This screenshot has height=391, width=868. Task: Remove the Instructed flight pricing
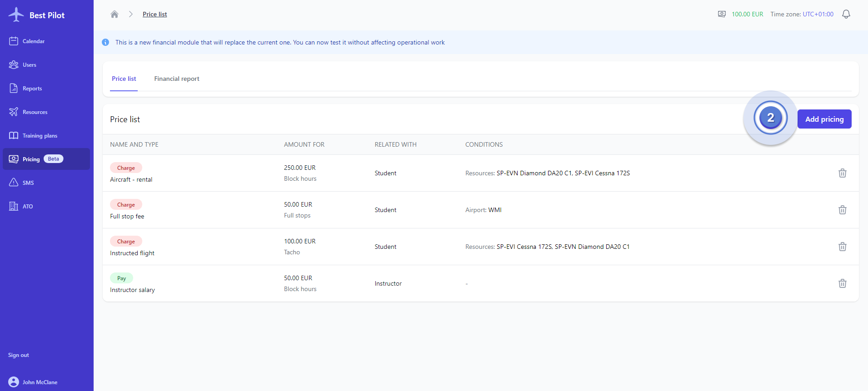pyautogui.click(x=842, y=247)
